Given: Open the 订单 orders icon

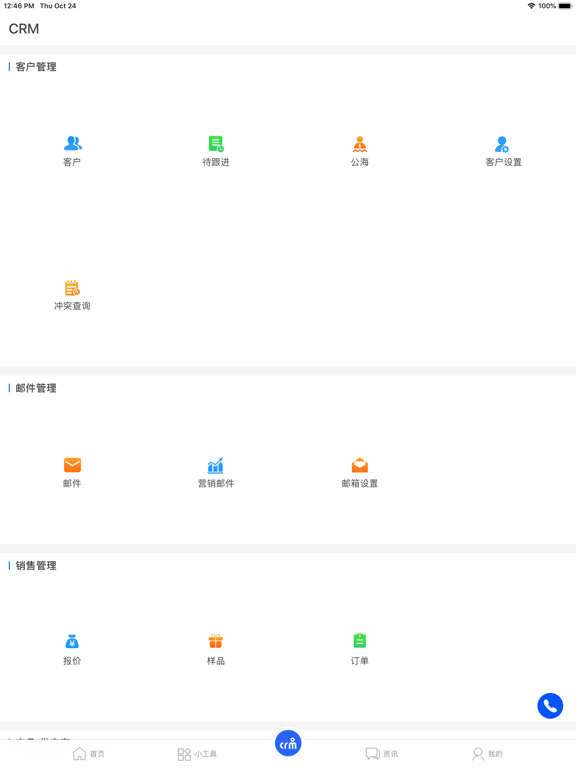Looking at the screenshot, I should pyautogui.click(x=360, y=641).
